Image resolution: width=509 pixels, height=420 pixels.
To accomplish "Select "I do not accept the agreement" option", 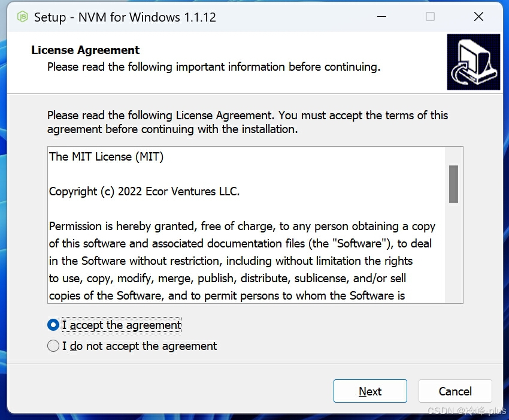I will (x=53, y=346).
